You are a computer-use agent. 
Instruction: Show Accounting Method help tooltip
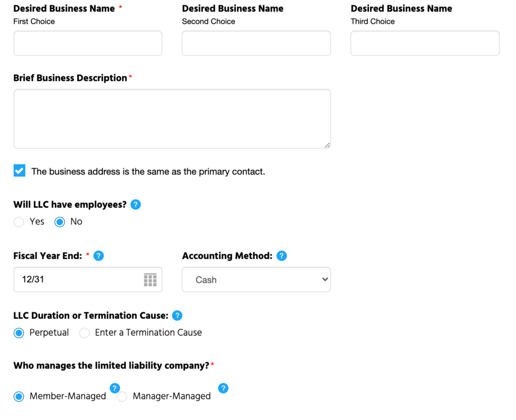click(282, 256)
